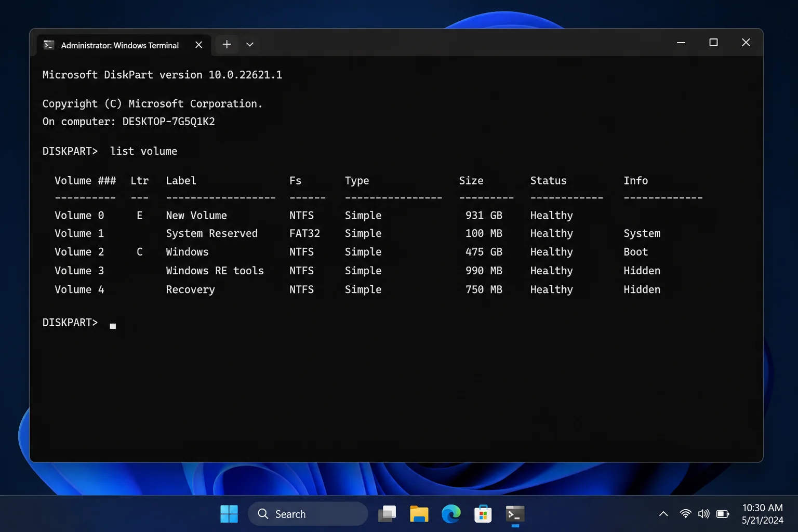Image resolution: width=798 pixels, height=532 pixels.
Task: Close the Windows Terminal window
Action: (746, 43)
